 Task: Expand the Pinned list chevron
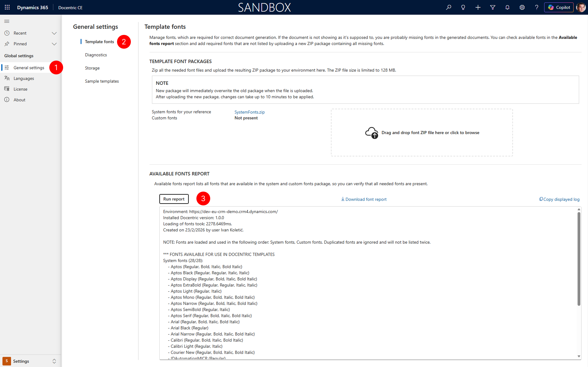click(54, 44)
